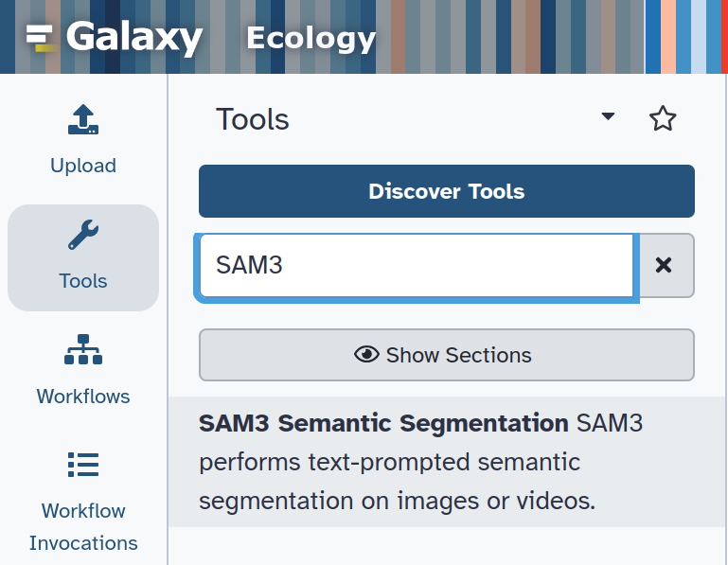Clear the tool search with X button
The width and height of the screenshot is (728, 565).
pos(664,266)
